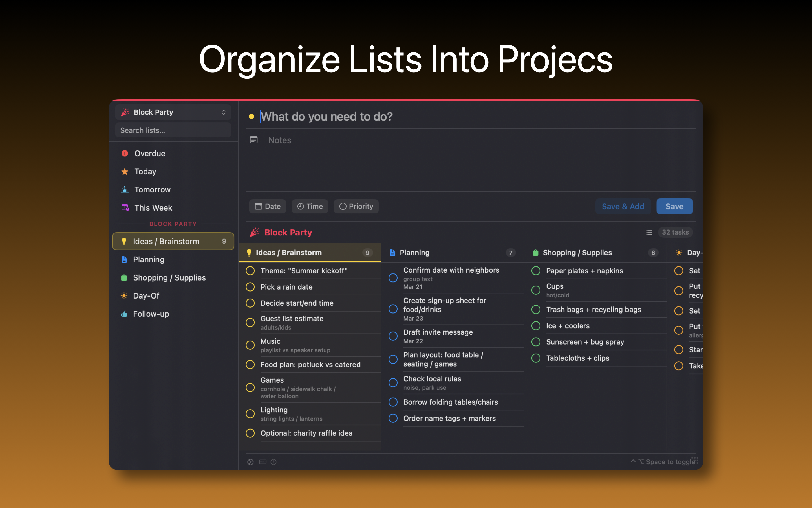Screen dimensions: 812x508
Task: Click the sidebar Shopping / Supplies bag icon
Action: click(124, 277)
